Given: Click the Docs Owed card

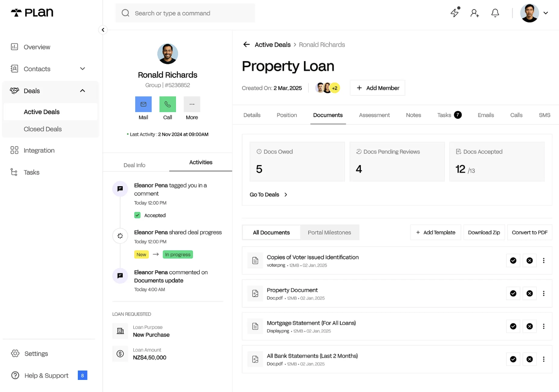Looking at the screenshot, I should [x=297, y=162].
